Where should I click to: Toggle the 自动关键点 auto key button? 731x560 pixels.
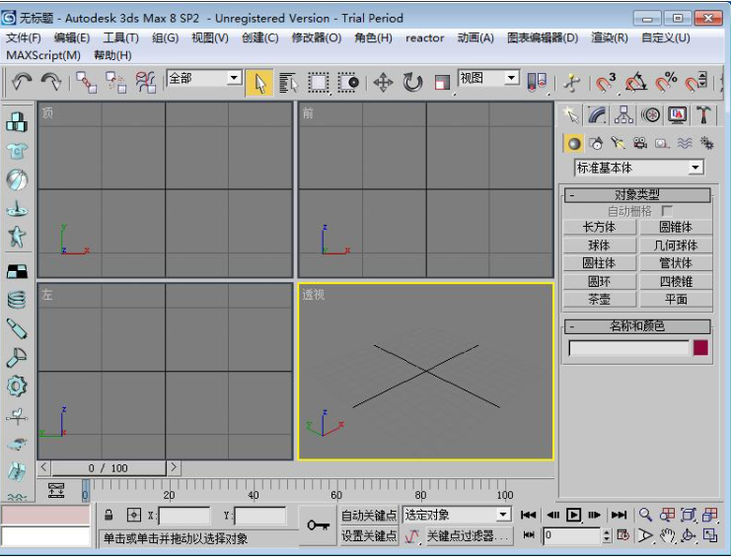tap(369, 516)
